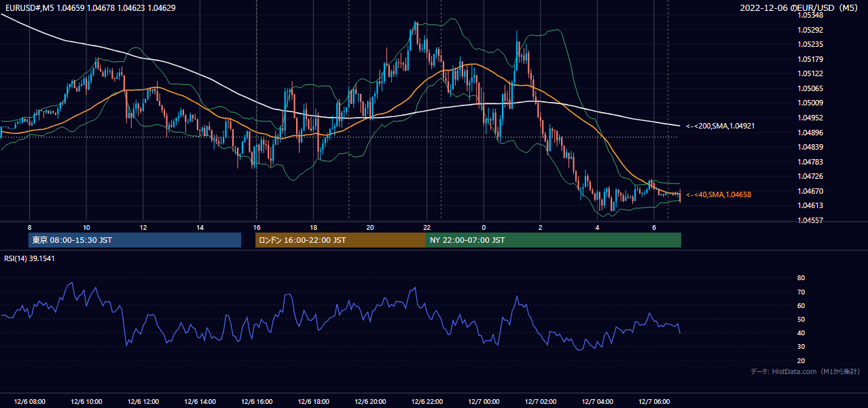The height and width of the screenshot is (408, 868).
Task: Click price level 1.04613 on the axis
Action: 810,205
